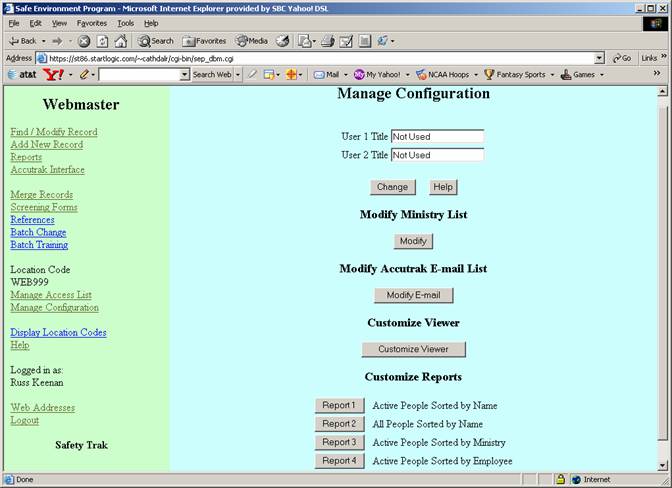Open the Batch Training link
Screen dimensions: 672x488
[39, 245]
